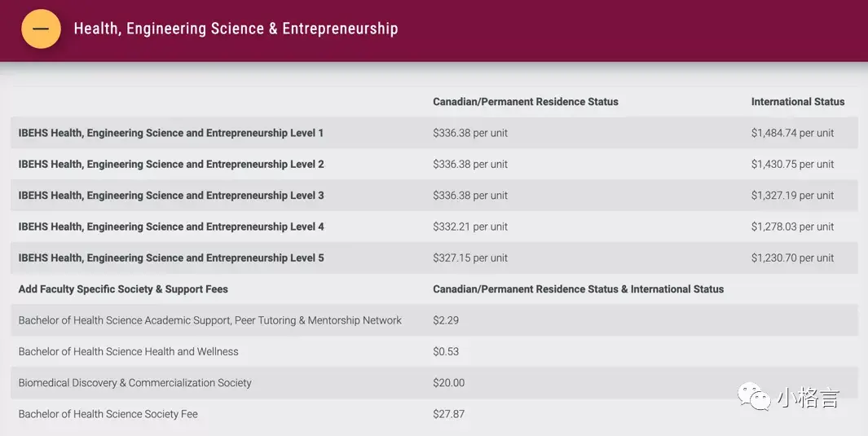This screenshot has width=868, height=436.
Task: Click the International Status column header
Action: click(797, 102)
